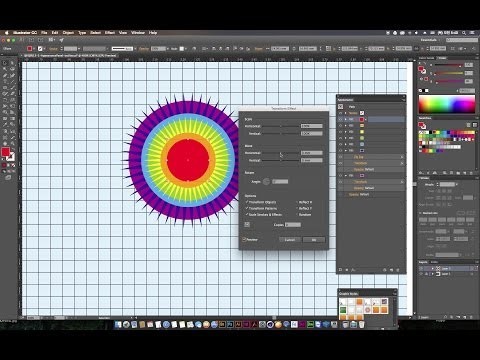Hide the red fill in the Appearance panel
Screen dimensions: 480x360
click(x=341, y=119)
